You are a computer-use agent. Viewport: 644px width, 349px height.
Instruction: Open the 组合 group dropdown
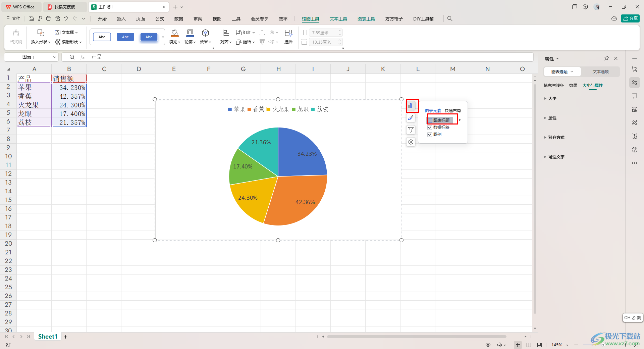(245, 33)
